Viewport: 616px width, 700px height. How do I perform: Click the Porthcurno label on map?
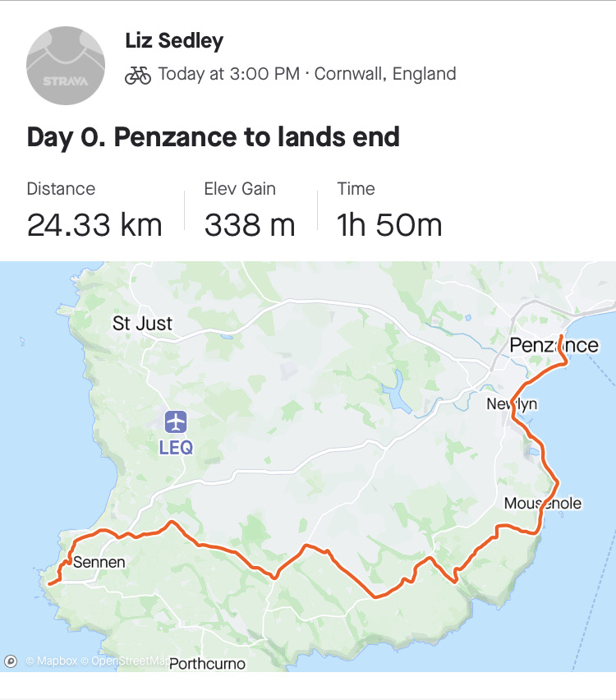207,663
